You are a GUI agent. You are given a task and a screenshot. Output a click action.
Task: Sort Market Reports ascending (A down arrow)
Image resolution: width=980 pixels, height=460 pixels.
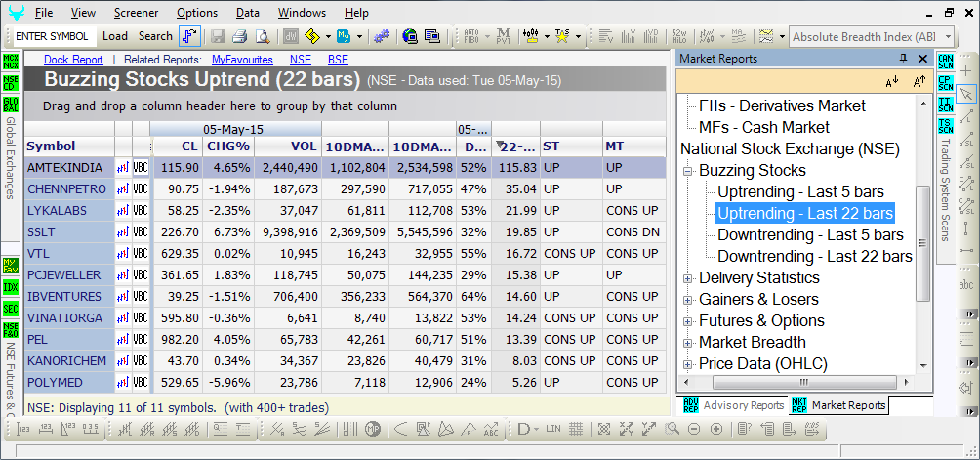point(892,82)
